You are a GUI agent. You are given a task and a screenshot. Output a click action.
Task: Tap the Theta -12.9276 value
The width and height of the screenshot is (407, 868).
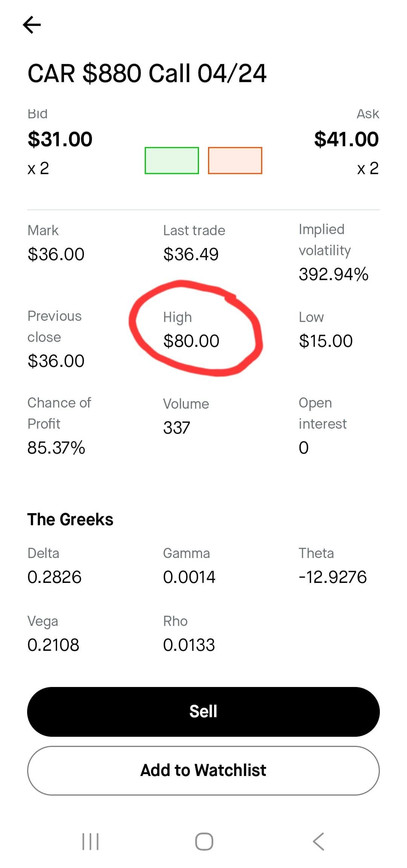(333, 577)
